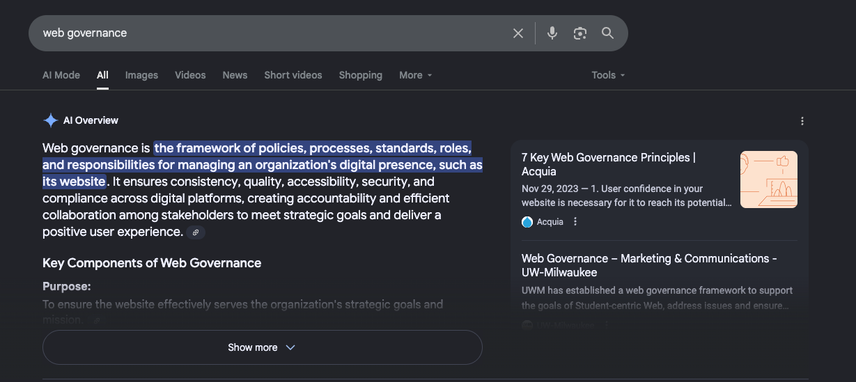Click the Acquia droplet favicon
The image size is (856, 382).
527,222
